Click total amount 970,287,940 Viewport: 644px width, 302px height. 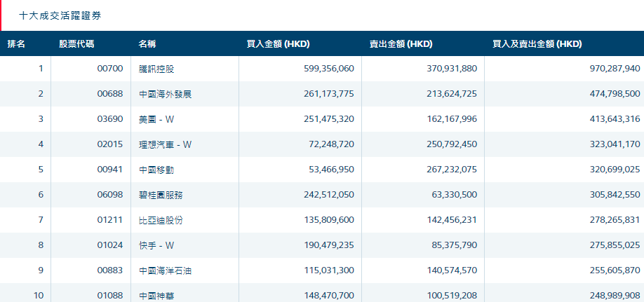(615, 69)
